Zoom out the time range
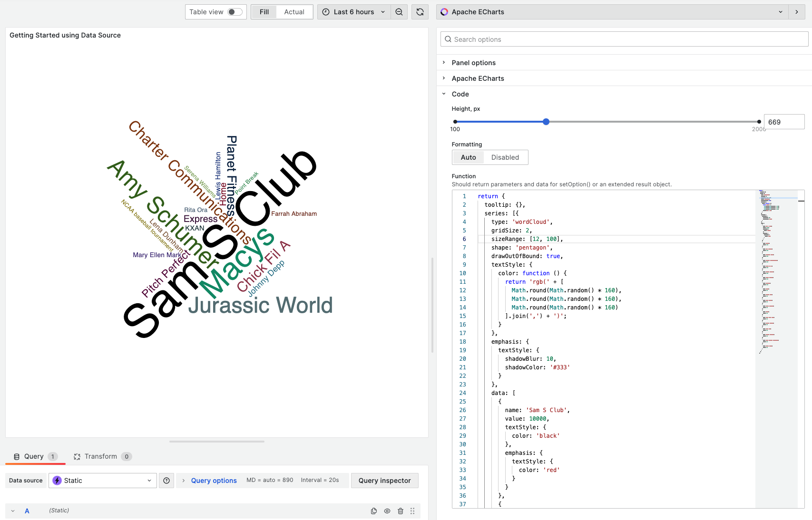Screen dimensions: 812x520 click(x=399, y=11)
